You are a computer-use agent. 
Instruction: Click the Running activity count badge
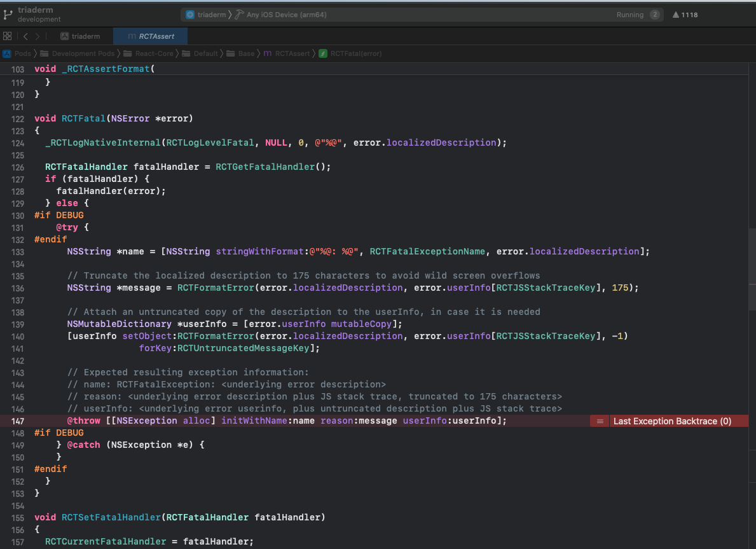pos(655,15)
